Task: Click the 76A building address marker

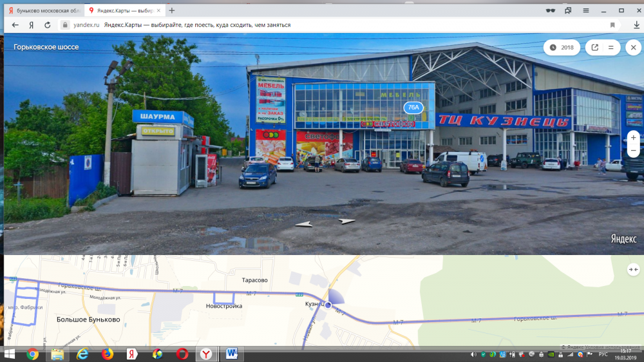Action: click(413, 108)
